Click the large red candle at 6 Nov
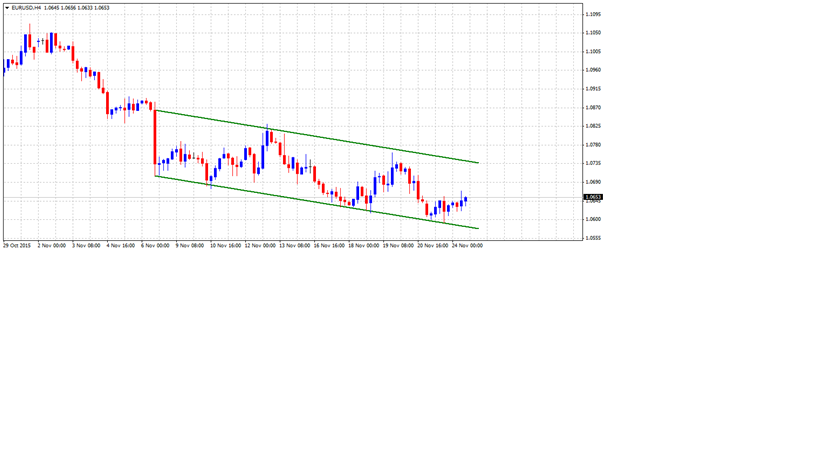 [x=154, y=135]
